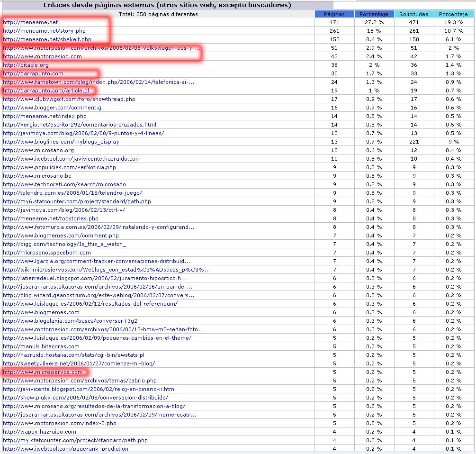
Task: Visit the http://www.microsano.org link
Action: 38,150
